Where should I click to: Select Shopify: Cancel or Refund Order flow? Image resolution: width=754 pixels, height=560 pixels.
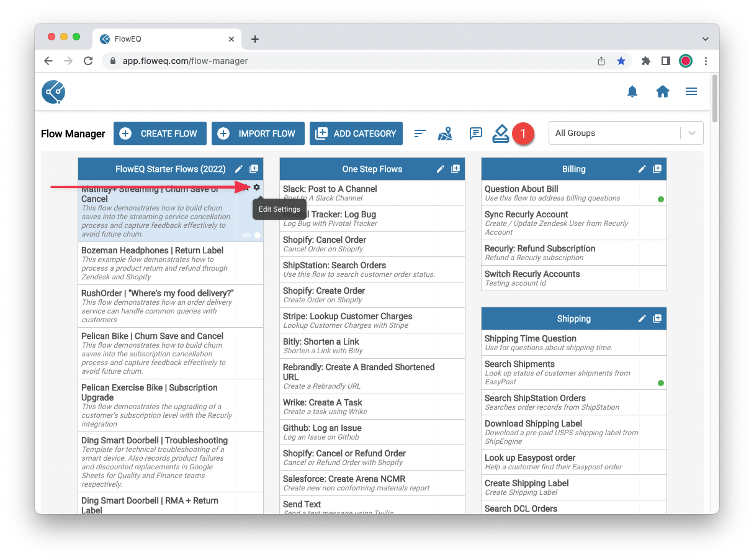pyautogui.click(x=372, y=458)
